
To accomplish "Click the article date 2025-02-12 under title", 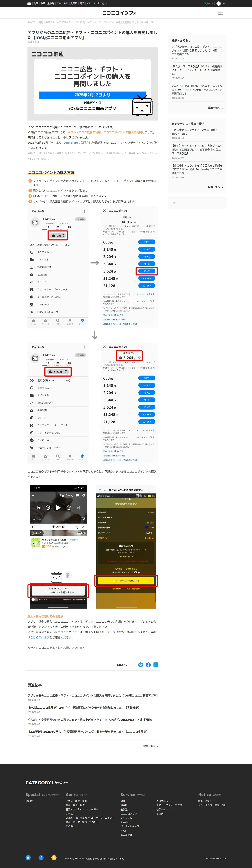I will [33, 42].
